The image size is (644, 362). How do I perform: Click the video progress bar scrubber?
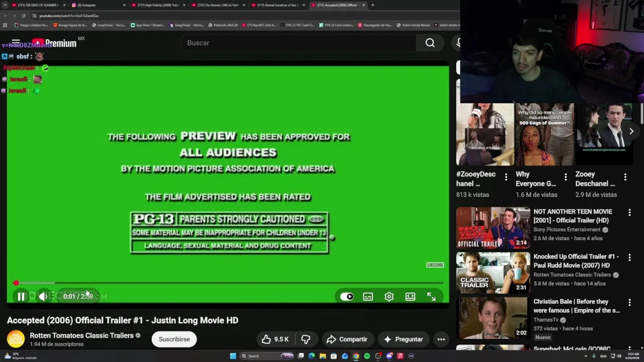16,283
